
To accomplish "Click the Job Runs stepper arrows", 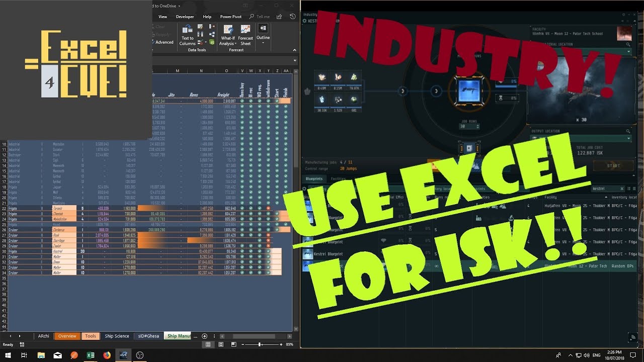I will pyautogui.click(x=478, y=126).
